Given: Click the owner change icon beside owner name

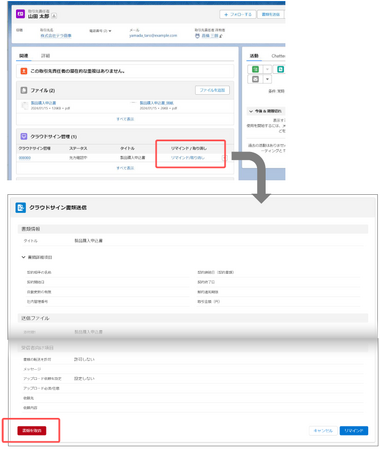Looking at the screenshot, I should click(221, 36).
